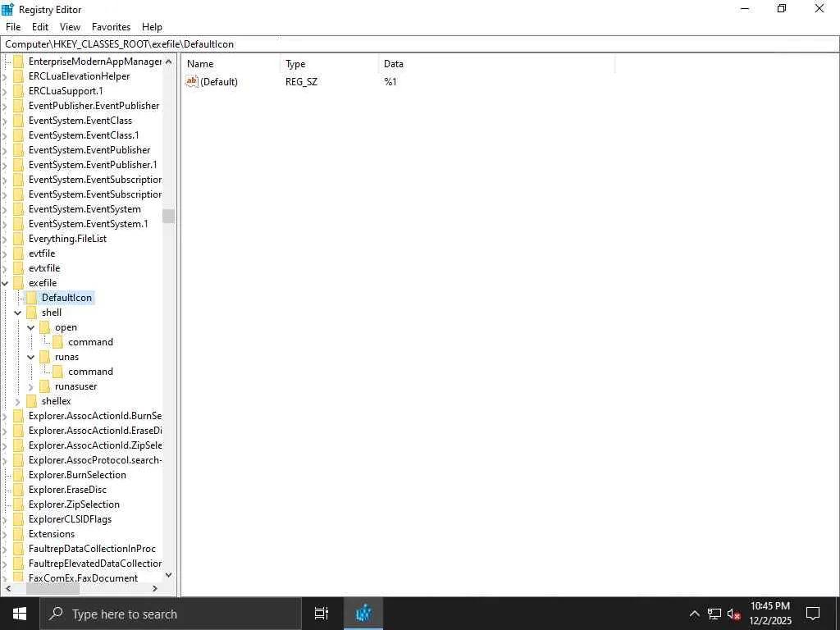Image resolution: width=840 pixels, height=630 pixels.
Task: Collapse the runas key
Action: (31, 357)
